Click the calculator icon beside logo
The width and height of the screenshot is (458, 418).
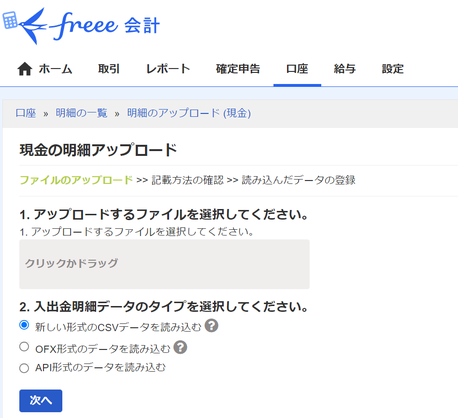(x=10, y=20)
